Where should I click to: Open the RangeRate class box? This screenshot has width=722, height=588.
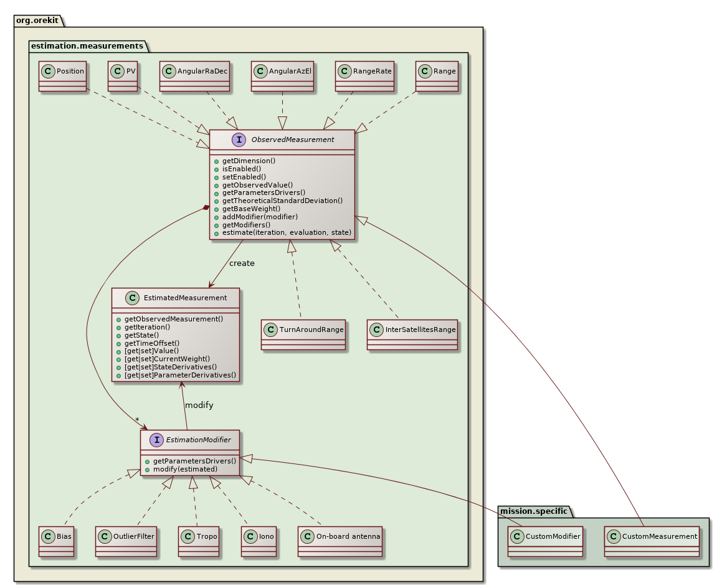click(364, 75)
